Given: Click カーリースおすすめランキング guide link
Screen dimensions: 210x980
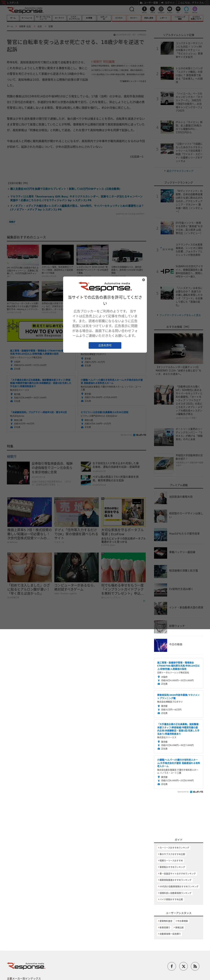Looking at the screenshot, I should pyautogui.click(x=174, y=848).
